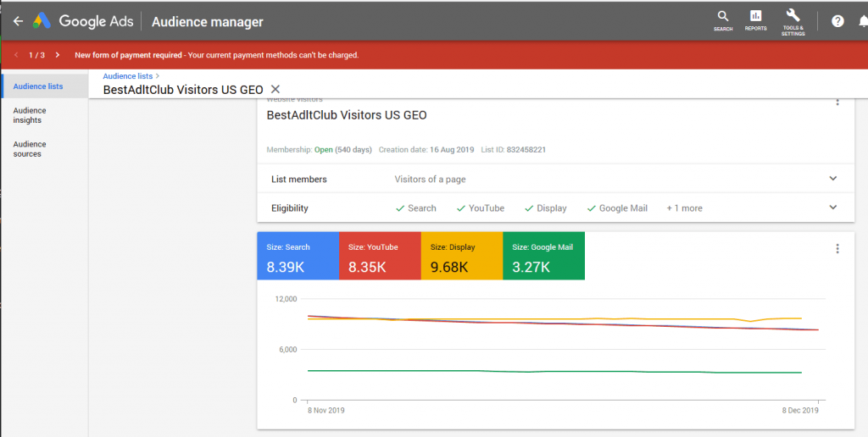Open the Search tool in header

point(723,20)
